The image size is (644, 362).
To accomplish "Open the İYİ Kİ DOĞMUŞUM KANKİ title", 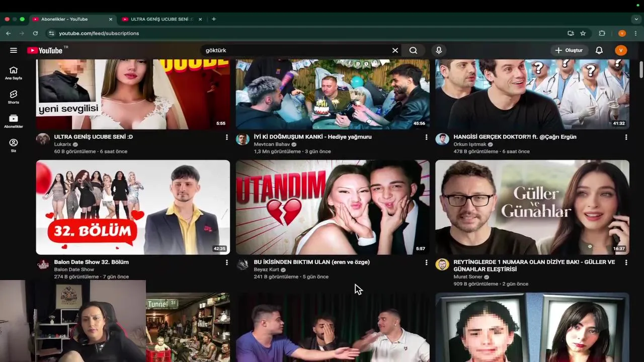I will coord(312,137).
